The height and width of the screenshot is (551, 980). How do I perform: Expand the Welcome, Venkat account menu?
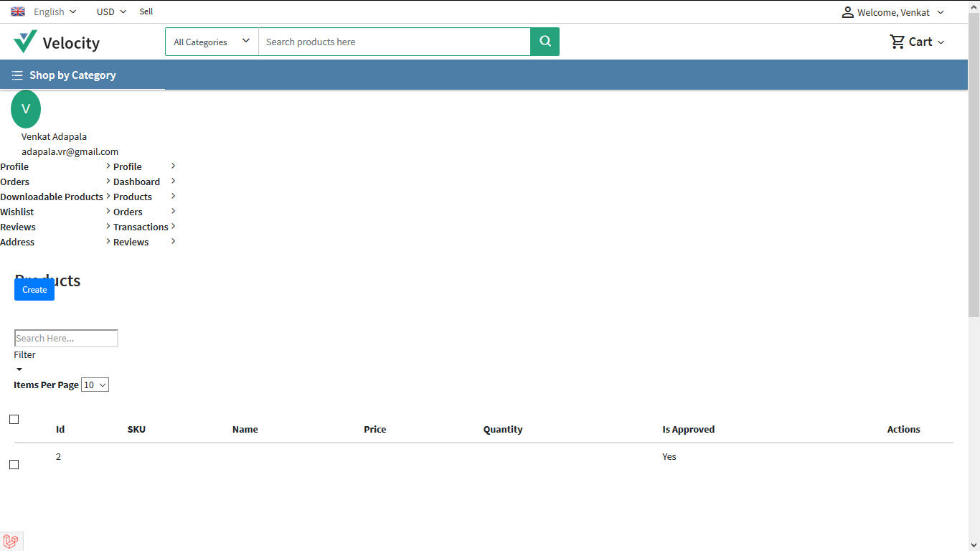pyautogui.click(x=901, y=12)
